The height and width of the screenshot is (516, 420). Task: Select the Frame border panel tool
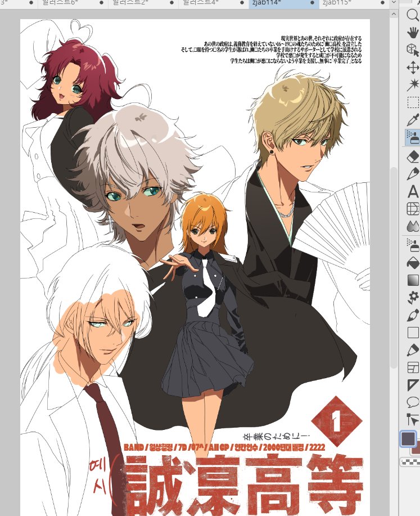pyautogui.click(x=413, y=367)
